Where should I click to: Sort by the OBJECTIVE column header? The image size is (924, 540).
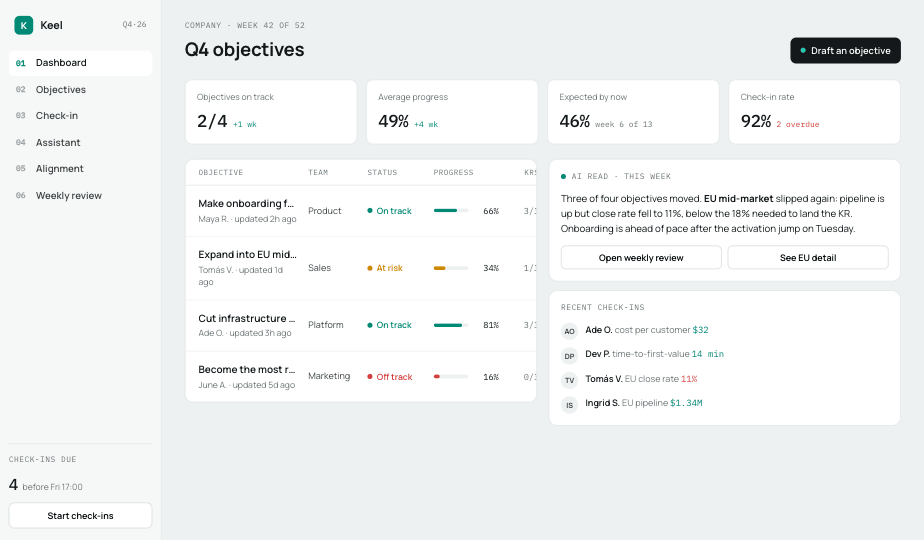tap(220, 173)
